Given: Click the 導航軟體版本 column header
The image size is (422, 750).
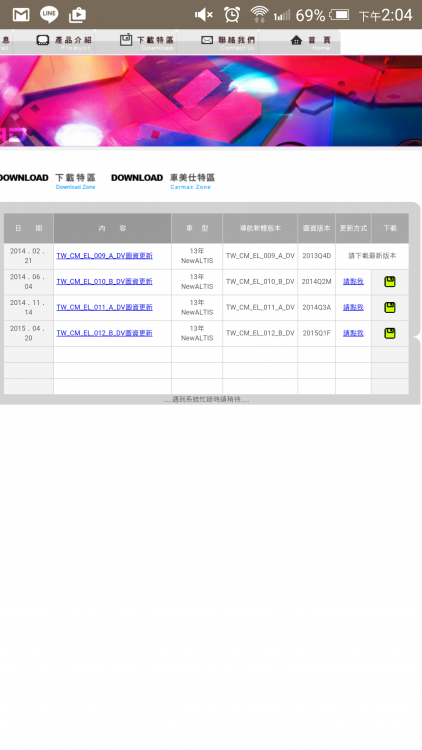Looking at the screenshot, I should tap(260, 228).
